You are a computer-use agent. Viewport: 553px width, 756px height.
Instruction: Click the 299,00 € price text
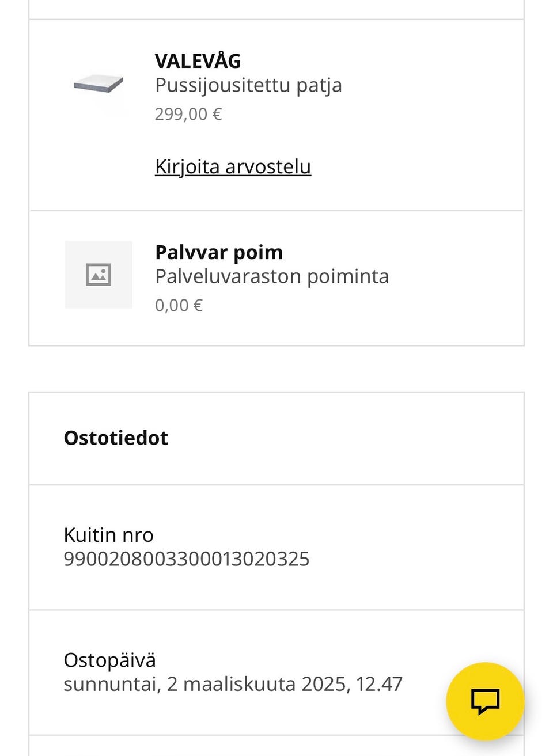pyautogui.click(x=189, y=113)
